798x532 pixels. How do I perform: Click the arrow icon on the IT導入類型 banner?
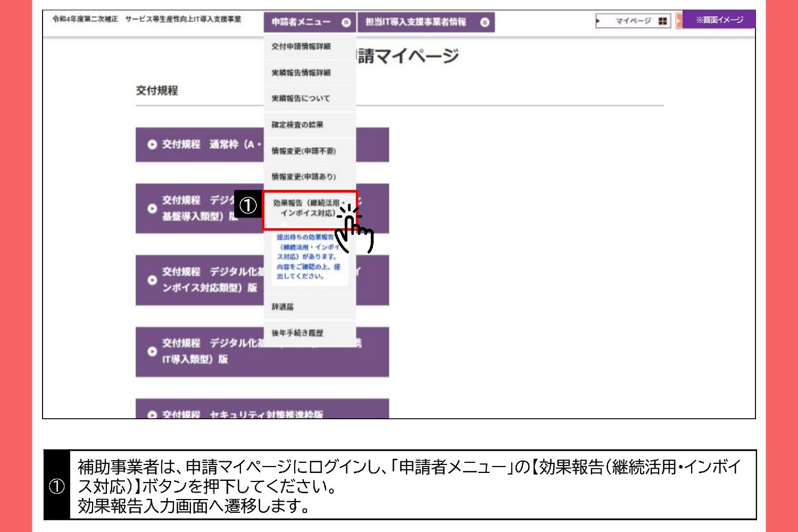click(x=152, y=351)
